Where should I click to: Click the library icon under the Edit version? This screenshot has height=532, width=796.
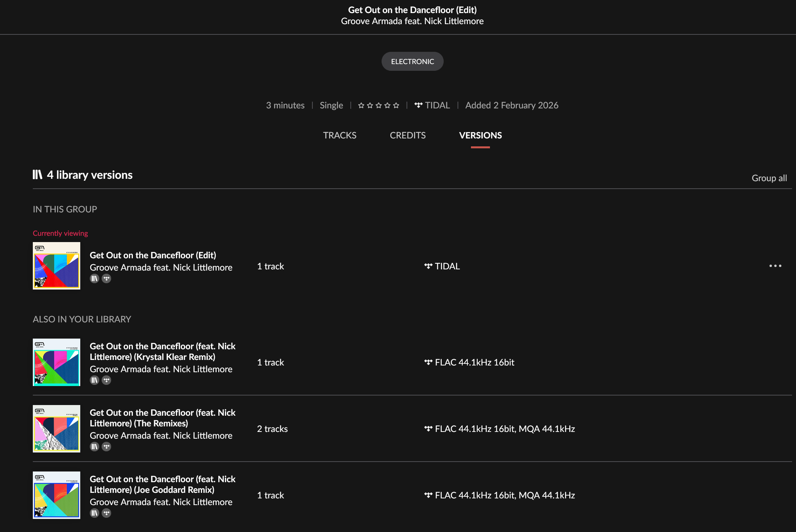[94, 278]
